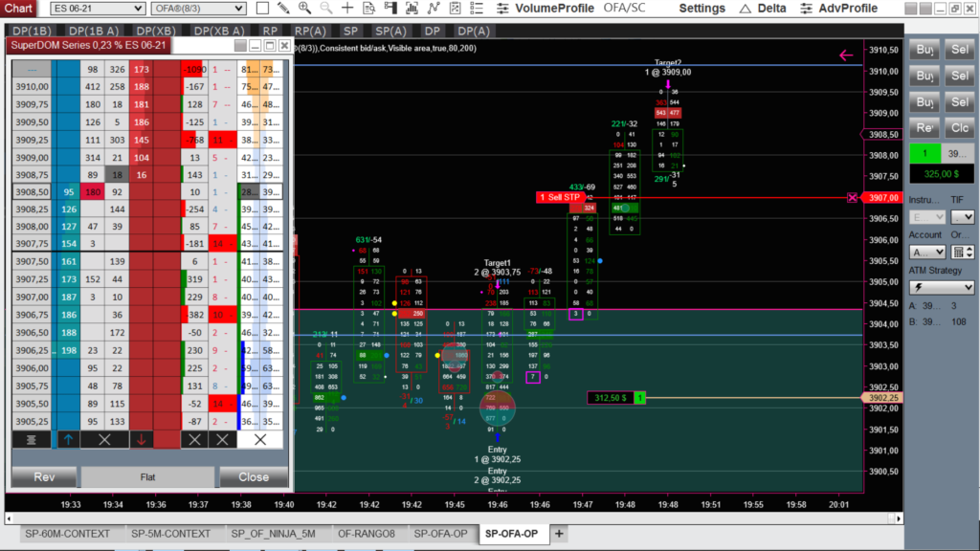980x551 pixels.
Task: Click the chart scrollbar left arrow
Action: 9,518
